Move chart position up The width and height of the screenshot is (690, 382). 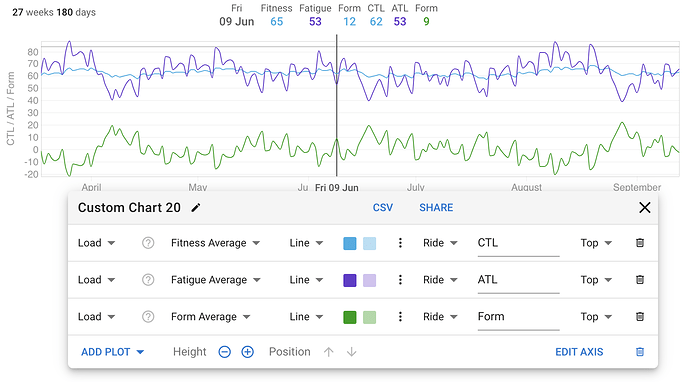pyautogui.click(x=329, y=352)
